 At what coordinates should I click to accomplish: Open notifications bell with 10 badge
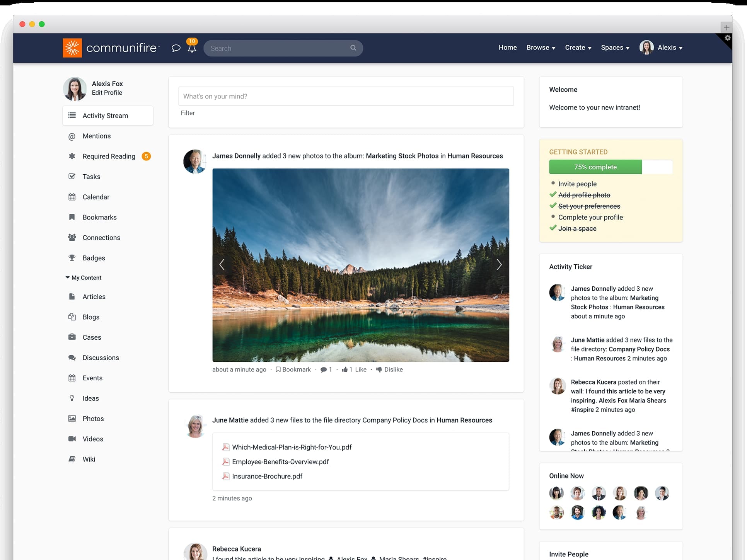192,46
